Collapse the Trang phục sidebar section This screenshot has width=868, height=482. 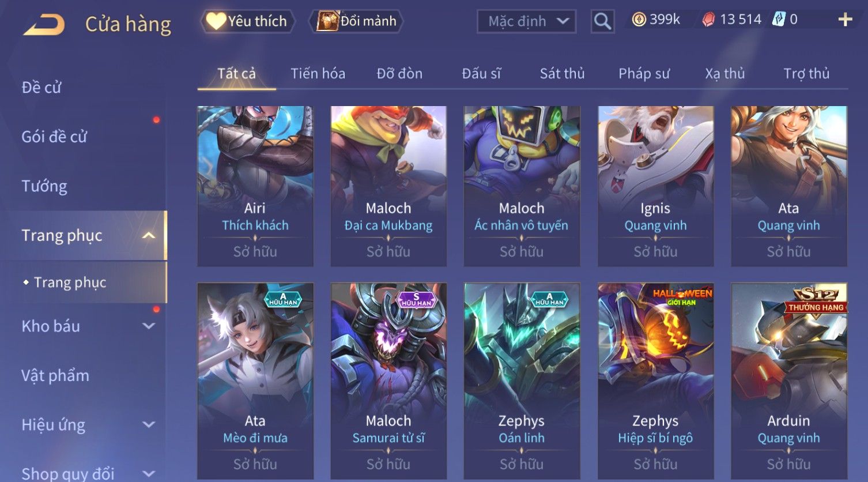pyautogui.click(x=149, y=235)
